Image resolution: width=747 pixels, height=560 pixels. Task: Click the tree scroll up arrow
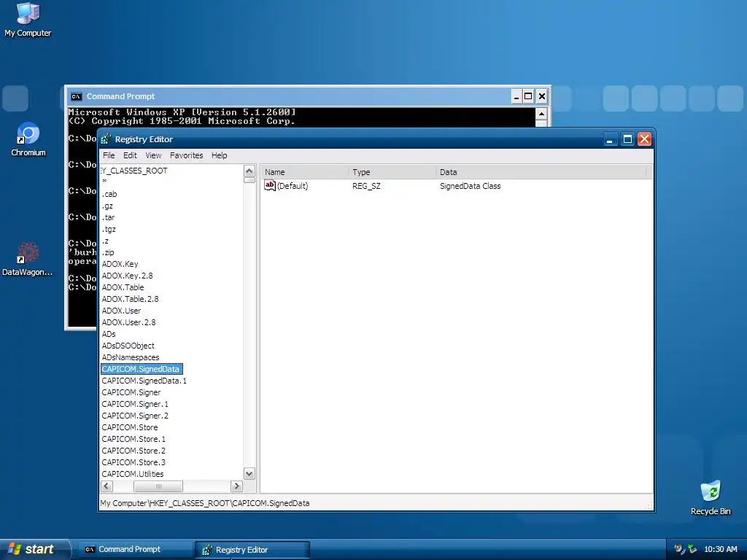[x=249, y=171]
